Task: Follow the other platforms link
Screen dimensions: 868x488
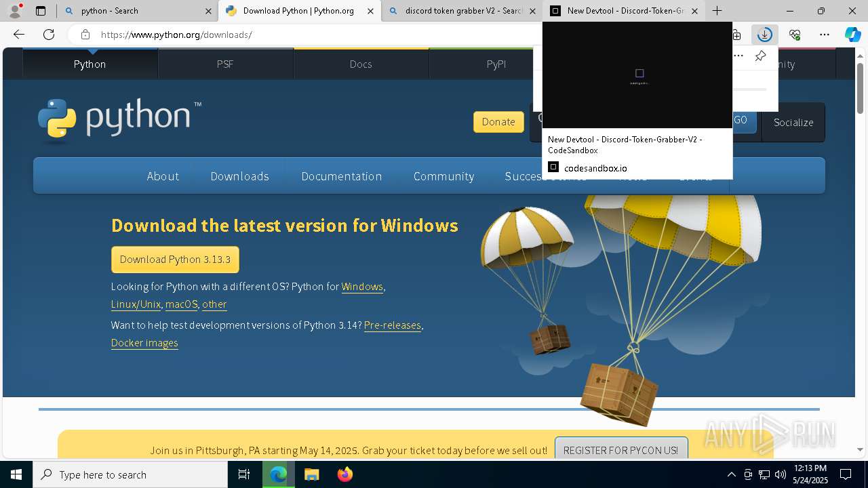Action: [214, 304]
